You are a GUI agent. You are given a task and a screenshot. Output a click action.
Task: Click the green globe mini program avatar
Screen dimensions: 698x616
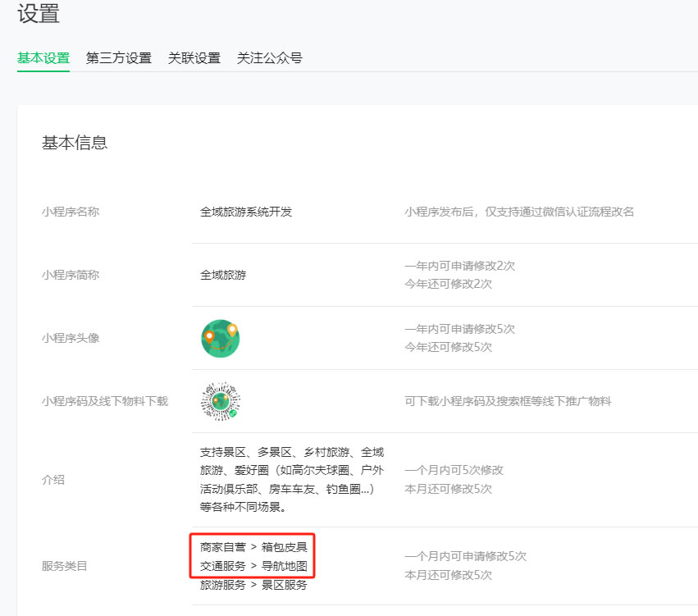pos(221,338)
